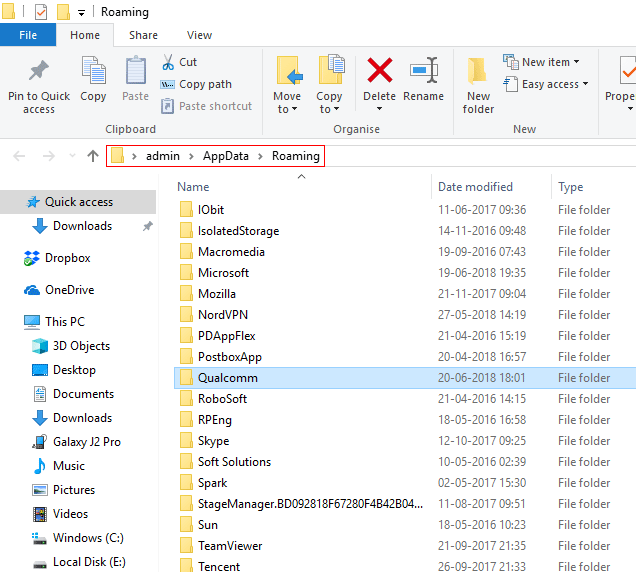Select Desktop in the navigation pane
This screenshot has width=636, height=572.
(x=74, y=370)
